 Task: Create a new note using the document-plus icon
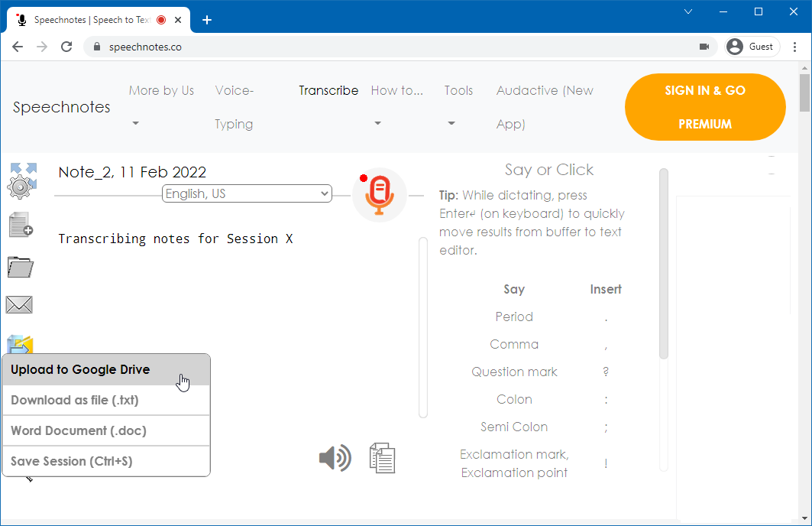tap(21, 226)
